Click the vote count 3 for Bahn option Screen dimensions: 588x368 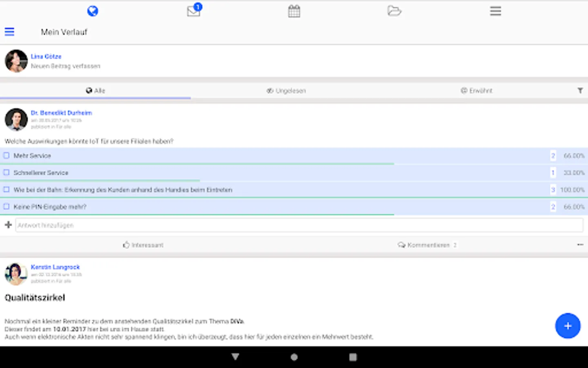click(553, 190)
